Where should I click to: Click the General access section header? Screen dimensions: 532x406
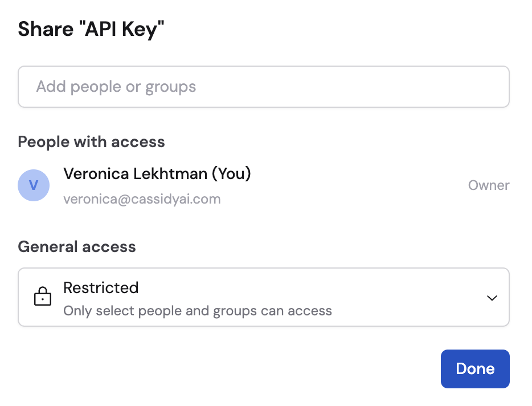click(x=77, y=246)
